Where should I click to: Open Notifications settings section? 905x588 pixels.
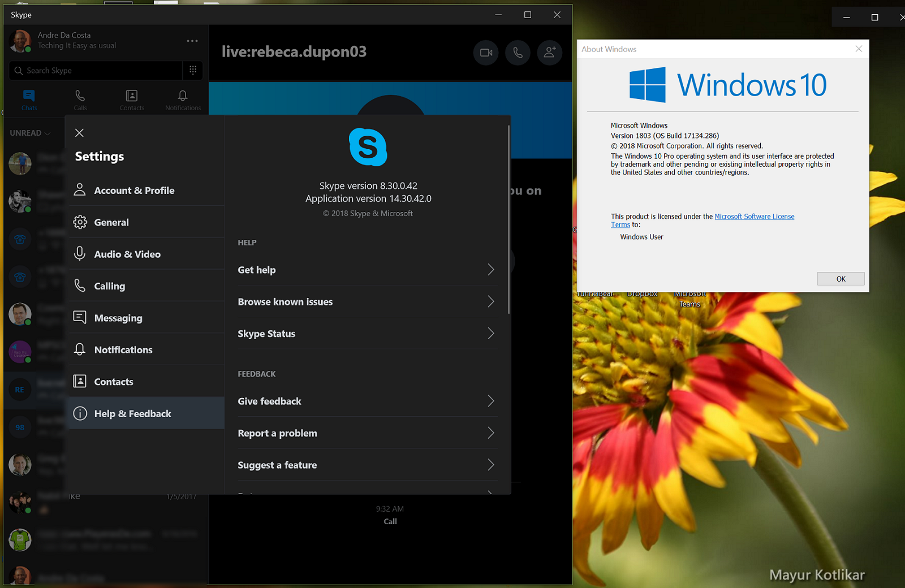coord(145,349)
